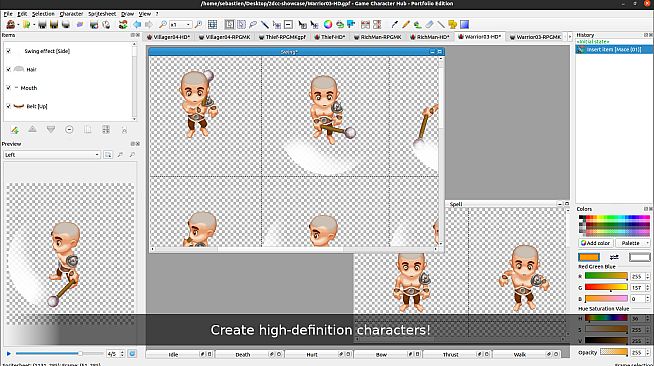Step the Red value spinner
Image resolution: width=654 pixels, height=366 pixels.
pyautogui.click(x=648, y=276)
